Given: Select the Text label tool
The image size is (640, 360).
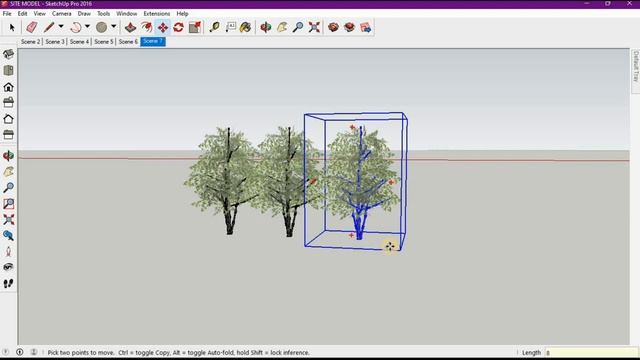Looking at the screenshot, I should click(x=231, y=27).
